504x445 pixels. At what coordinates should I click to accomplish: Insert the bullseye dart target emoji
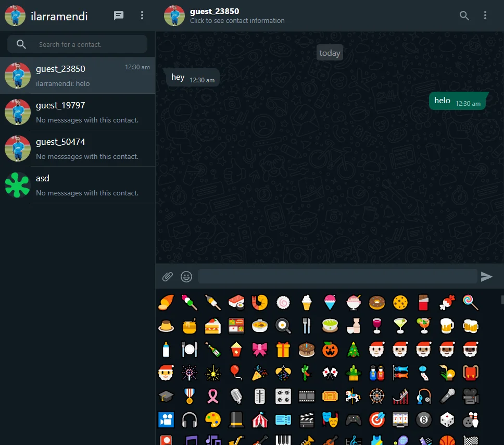pyautogui.click(x=377, y=420)
